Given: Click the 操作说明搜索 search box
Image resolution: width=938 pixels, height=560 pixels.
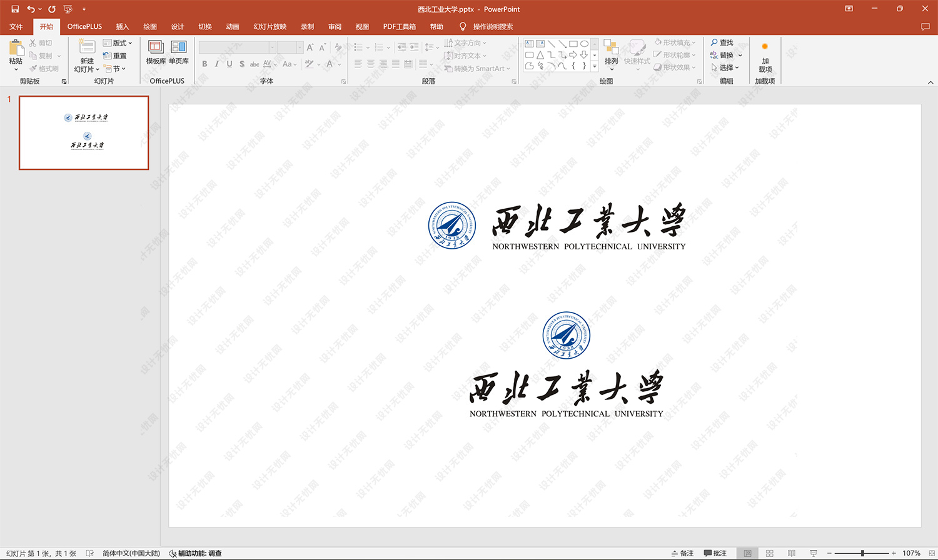Looking at the screenshot, I should coord(493,26).
